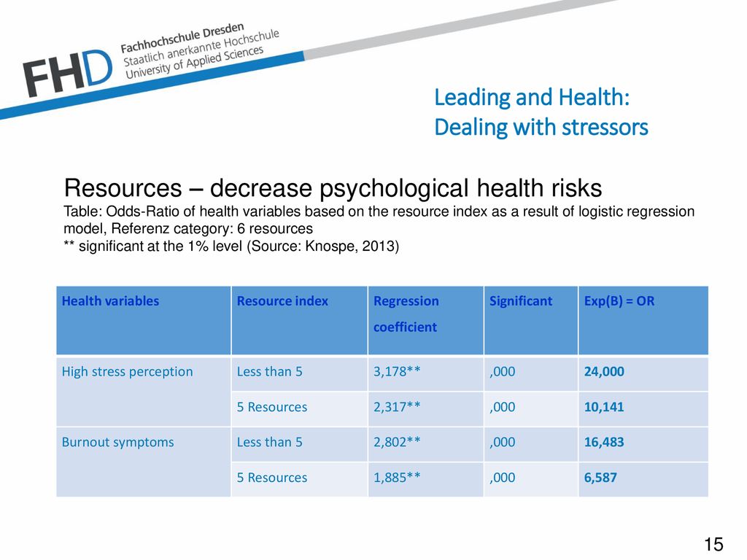Select the 'Resources – decrease psychological health risks' heading

coord(333,188)
